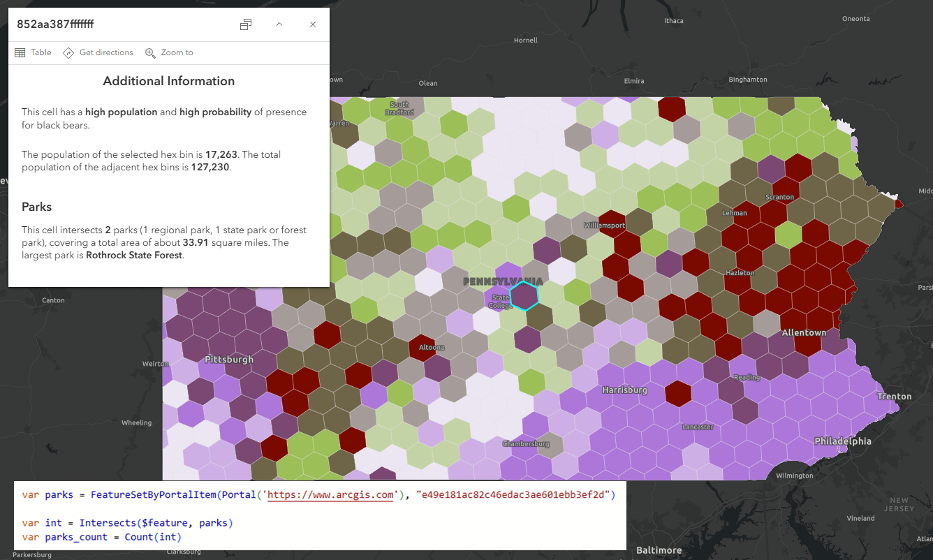Image resolution: width=933 pixels, height=560 pixels.
Task: Click the Rothrock State Forest text
Action: click(x=133, y=256)
